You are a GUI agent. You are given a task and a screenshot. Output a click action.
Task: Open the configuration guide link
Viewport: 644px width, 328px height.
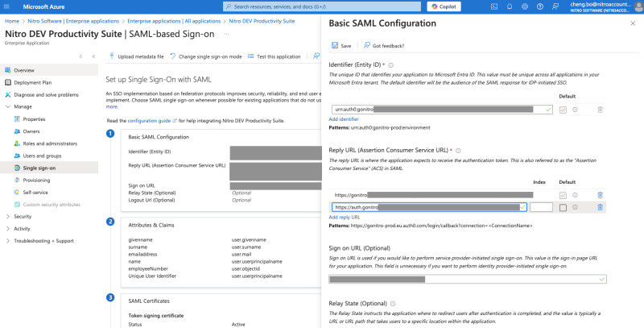[x=152, y=121]
